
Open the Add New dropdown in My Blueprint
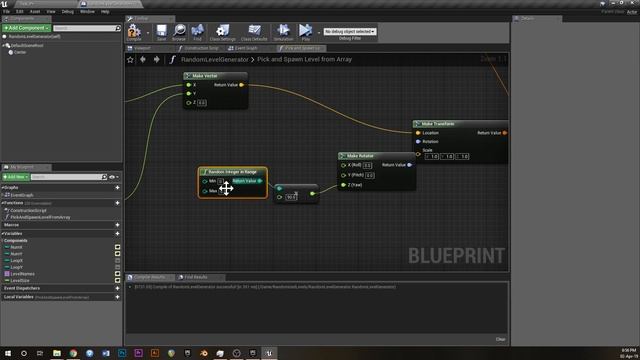click(16, 177)
